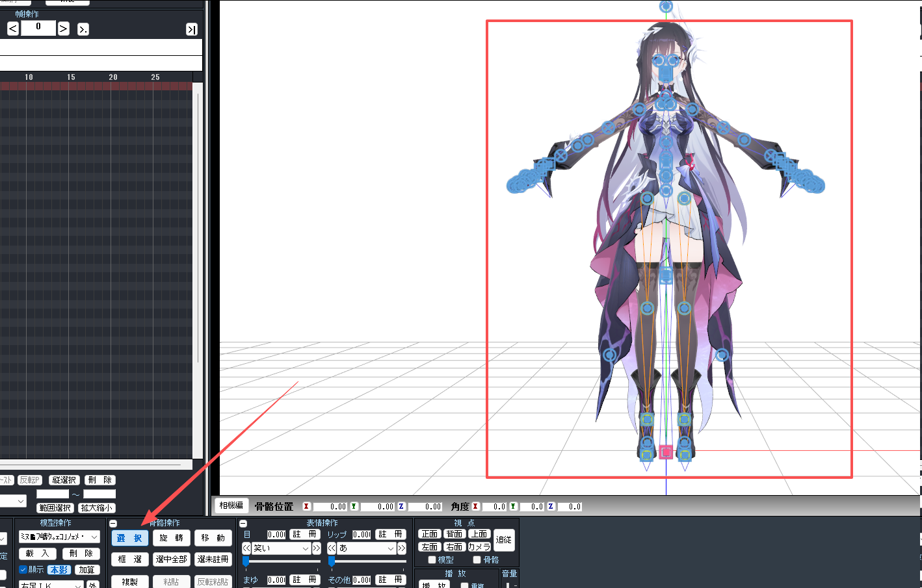This screenshot has width=922, height=588.
Task: Open the lip morph dropdown showing あ
Action: 367,548
